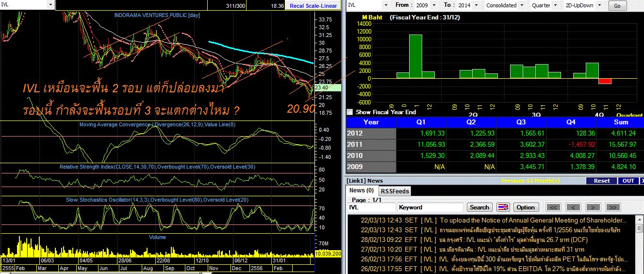Click the Option button
The image size is (644, 274).
[526, 207]
